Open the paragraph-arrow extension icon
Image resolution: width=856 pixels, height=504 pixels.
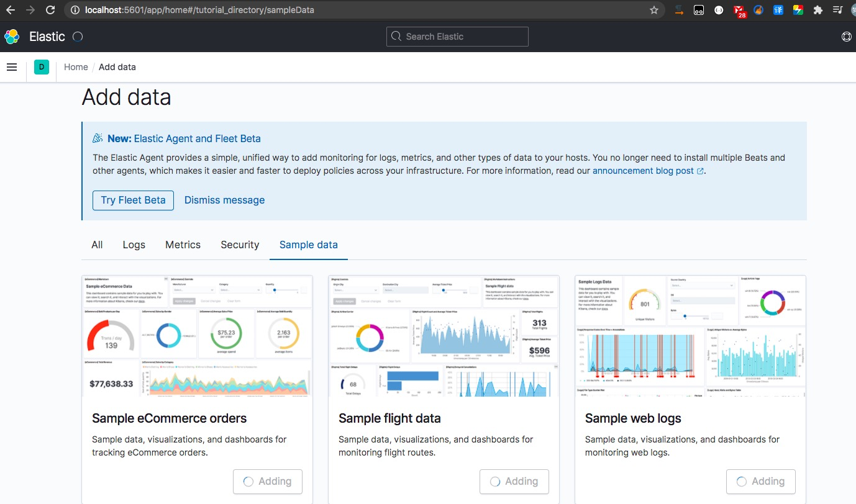click(679, 10)
